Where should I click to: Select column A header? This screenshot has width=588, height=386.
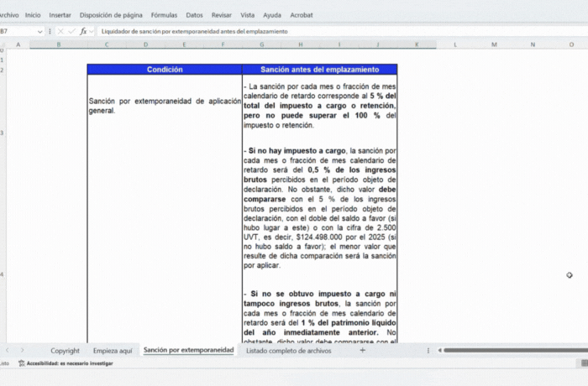coord(18,44)
